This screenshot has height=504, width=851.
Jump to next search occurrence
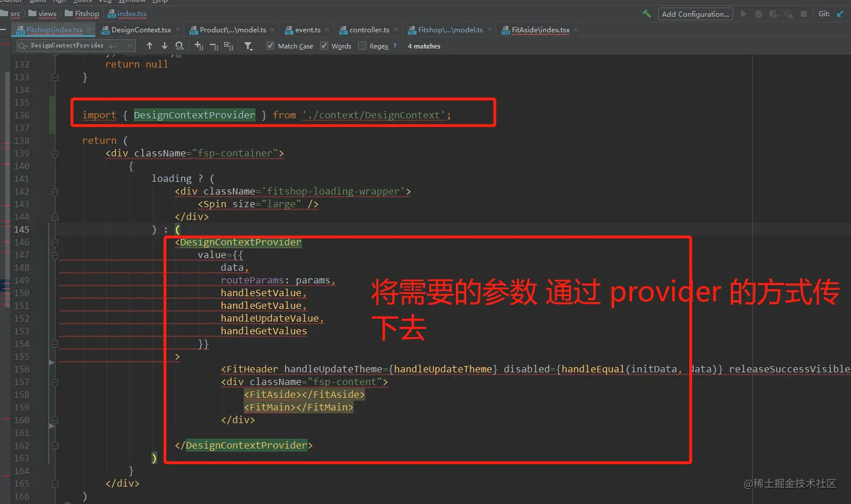click(165, 46)
